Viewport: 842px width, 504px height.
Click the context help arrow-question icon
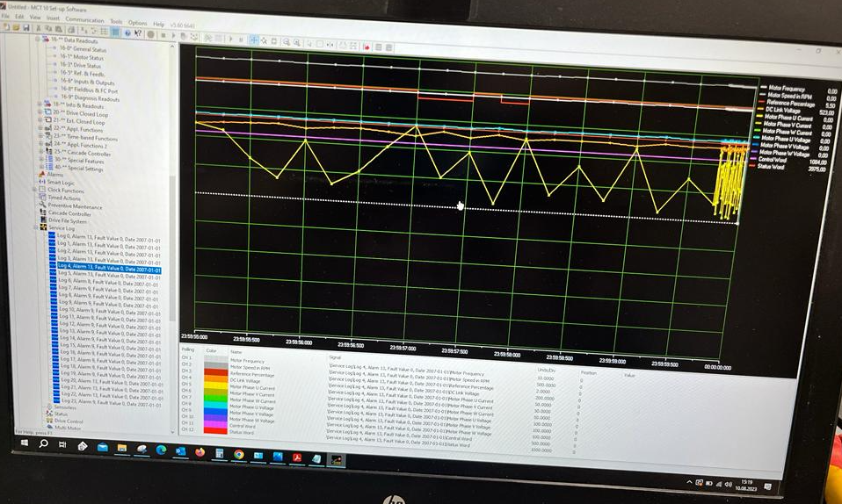tap(138, 33)
